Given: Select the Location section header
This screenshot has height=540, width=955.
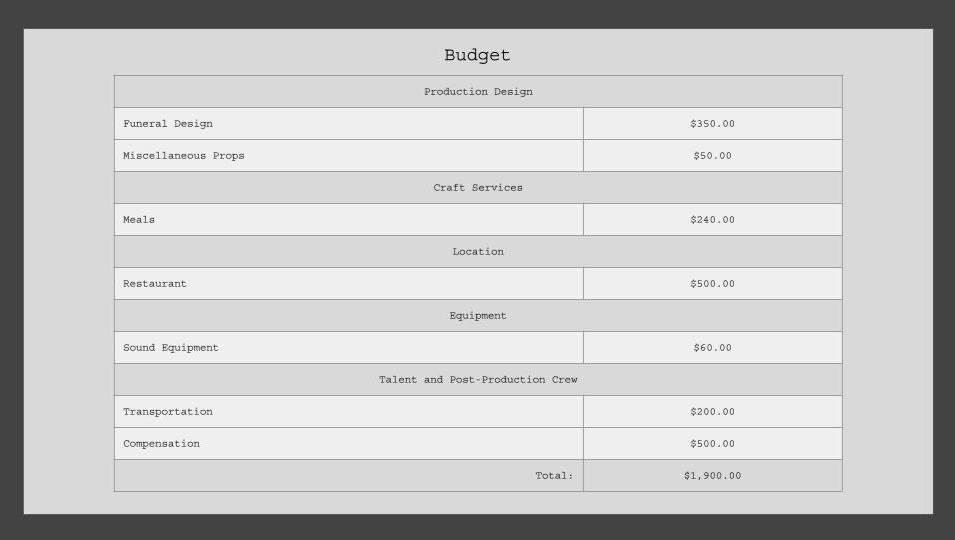Looking at the screenshot, I should 478,252.
